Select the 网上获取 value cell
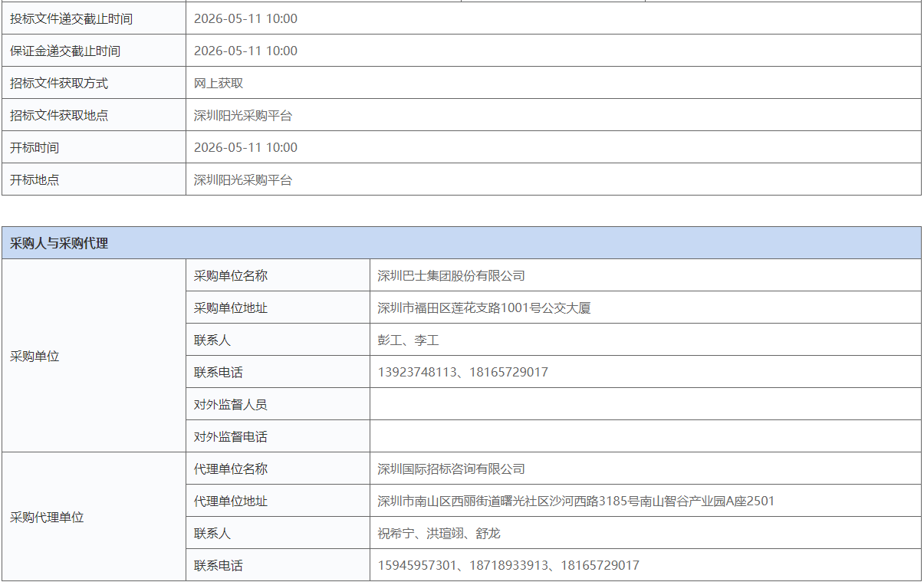The image size is (924, 582). coord(215,82)
